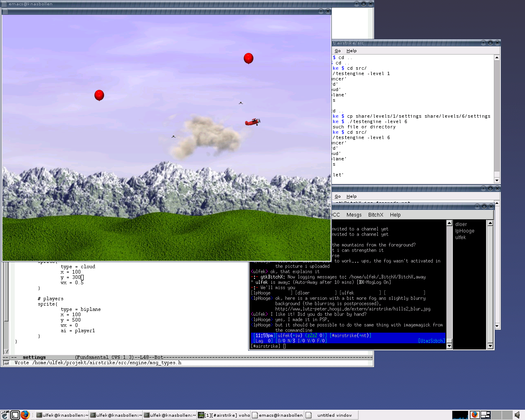The height and width of the screenshot is (420, 525).
Task: Select nick lpHooge in user list
Action: [x=465, y=231]
